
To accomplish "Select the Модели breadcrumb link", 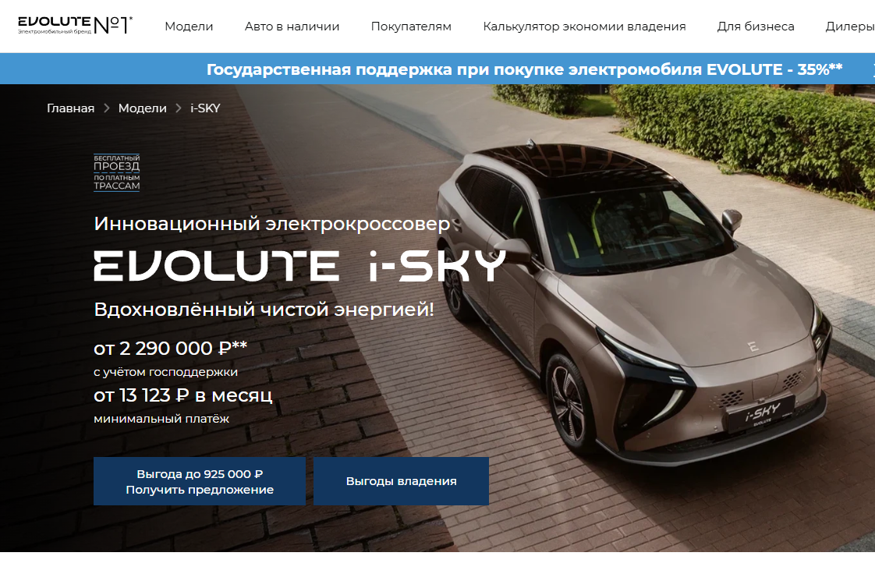I will click(142, 108).
